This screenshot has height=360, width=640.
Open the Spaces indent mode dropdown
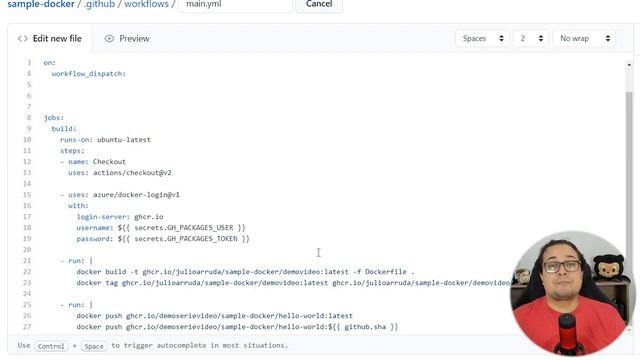coord(482,38)
